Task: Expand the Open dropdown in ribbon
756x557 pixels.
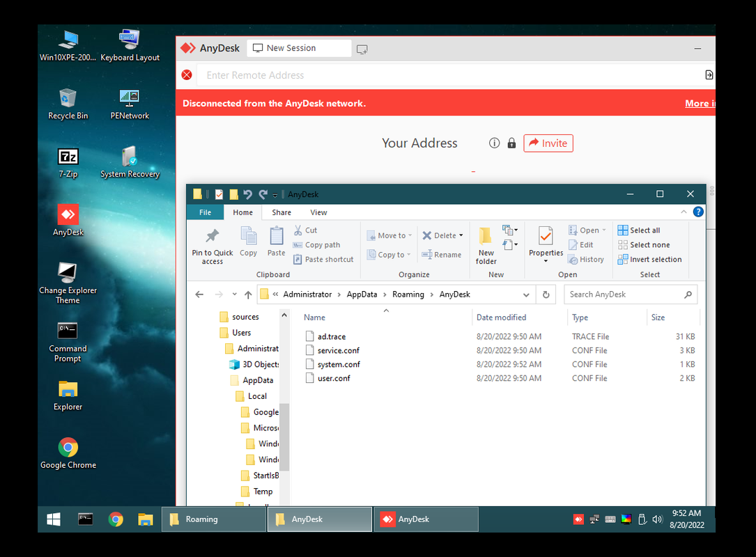Action: [603, 230]
